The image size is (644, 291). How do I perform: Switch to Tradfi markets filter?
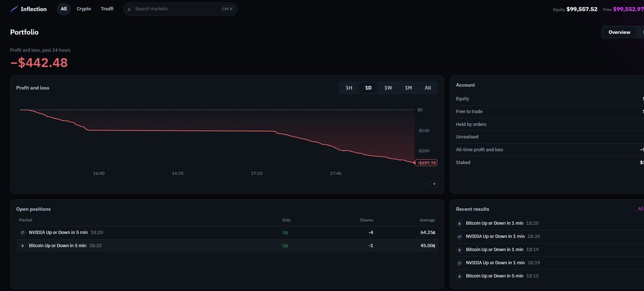(107, 9)
